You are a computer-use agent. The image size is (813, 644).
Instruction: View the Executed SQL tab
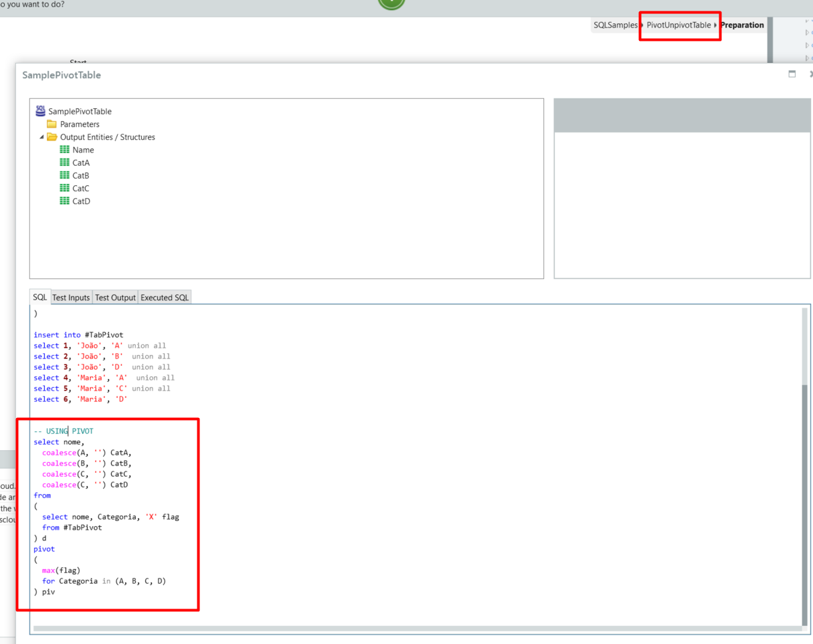coord(164,297)
